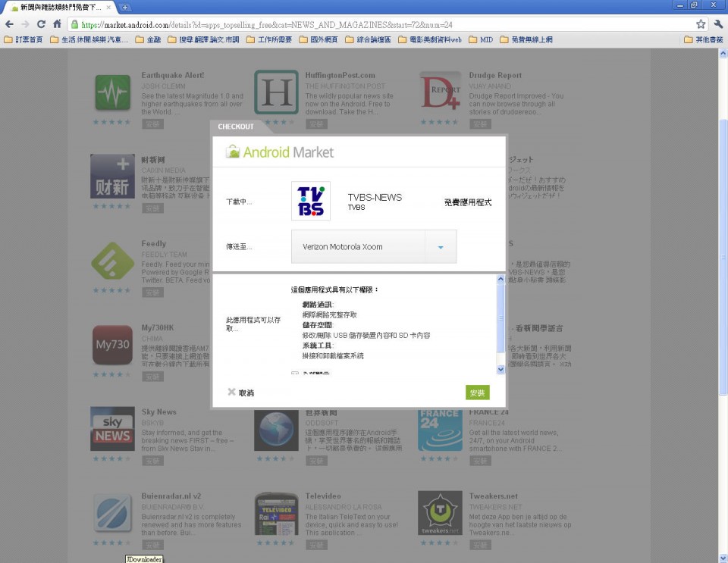This screenshot has width=728, height=563.
Task: Open the Tweakers.net app icon
Action: [x=440, y=513]
